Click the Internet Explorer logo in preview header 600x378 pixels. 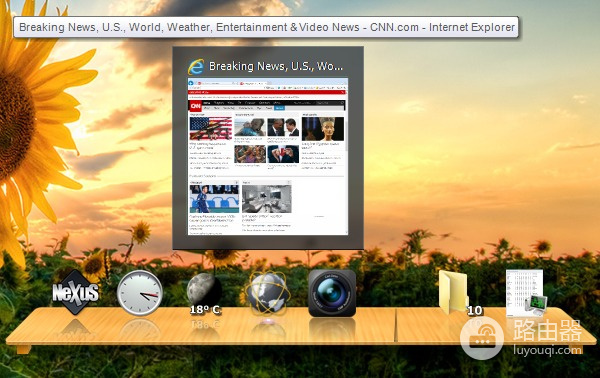(196, 67)
